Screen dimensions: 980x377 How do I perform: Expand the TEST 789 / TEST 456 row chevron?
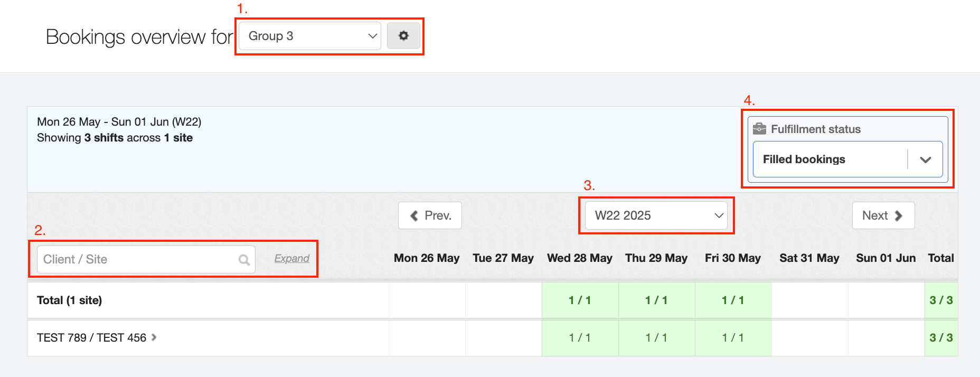(154, 337)
